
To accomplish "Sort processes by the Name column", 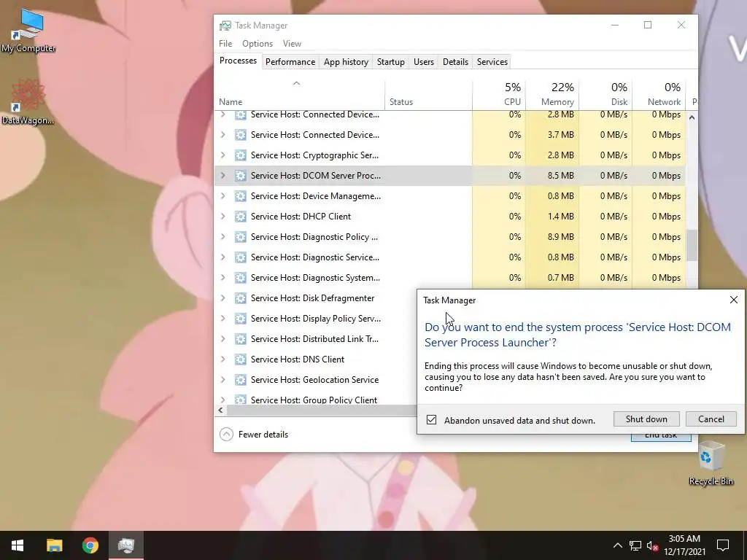I will point(299,95).
